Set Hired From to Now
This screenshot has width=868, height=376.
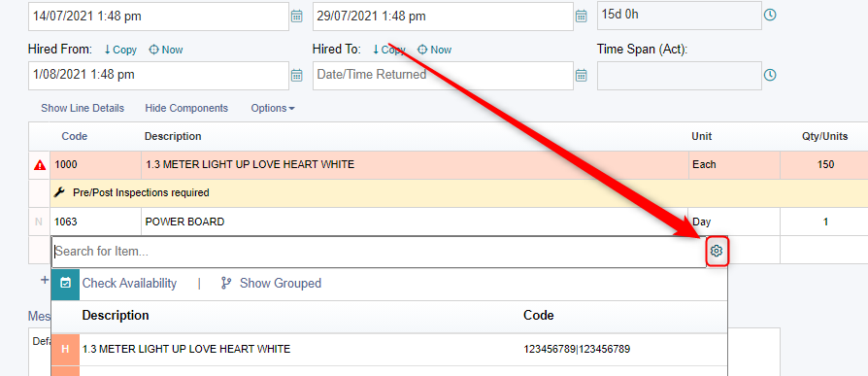tap(166, 50)
